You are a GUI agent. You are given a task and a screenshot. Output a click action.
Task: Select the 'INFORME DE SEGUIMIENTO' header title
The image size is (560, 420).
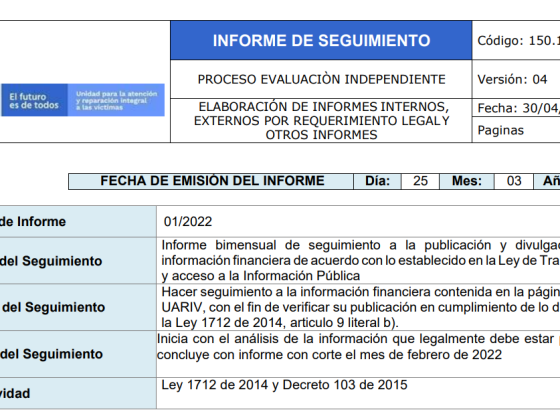coord(321,41)
